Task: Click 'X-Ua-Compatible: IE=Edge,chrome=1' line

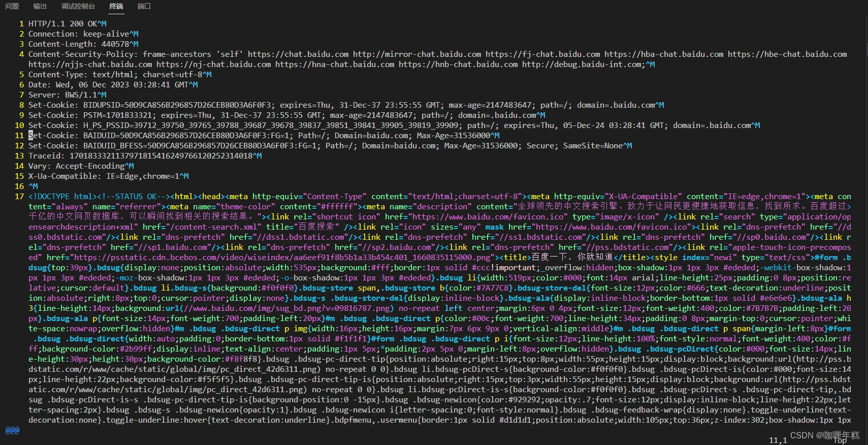Action: (x=109, y=176)
